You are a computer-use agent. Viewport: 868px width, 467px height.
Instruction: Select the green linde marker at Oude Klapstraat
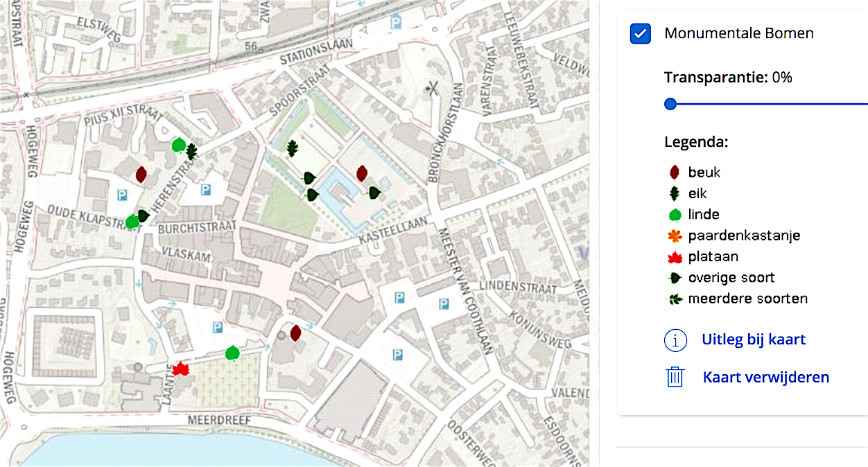[x=132, y=222]
